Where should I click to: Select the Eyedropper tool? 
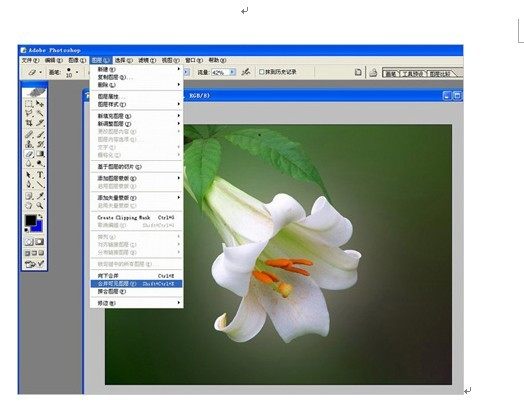click(40, 196)
